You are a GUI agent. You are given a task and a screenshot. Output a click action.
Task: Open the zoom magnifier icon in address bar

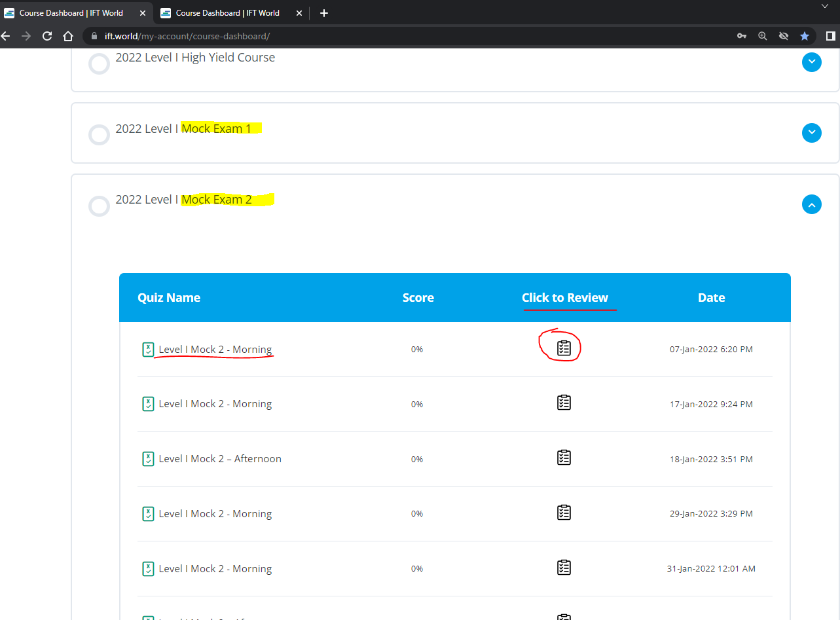coord(763,36)
